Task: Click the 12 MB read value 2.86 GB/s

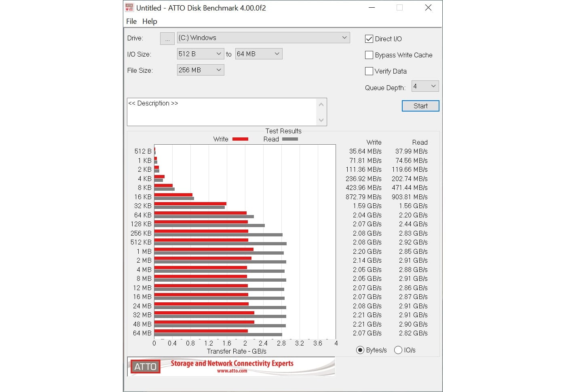Action: pyautogui.click(x=413, y=288)
